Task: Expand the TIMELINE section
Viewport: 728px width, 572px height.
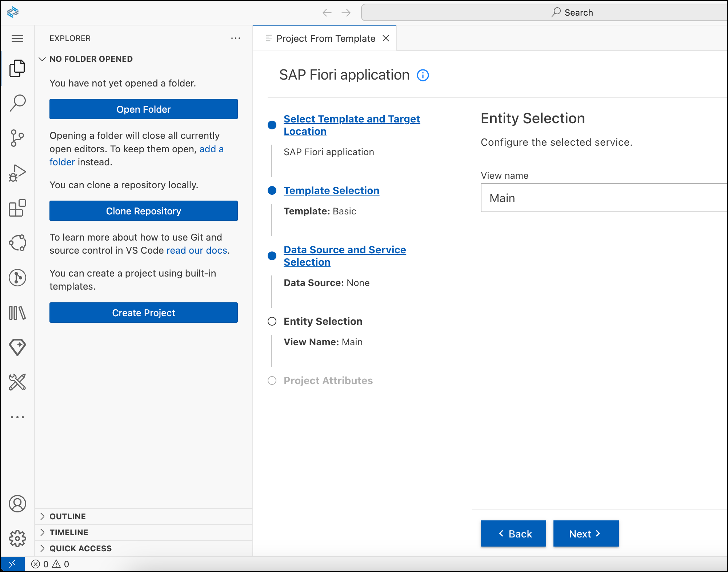Action: coord(68,532)
